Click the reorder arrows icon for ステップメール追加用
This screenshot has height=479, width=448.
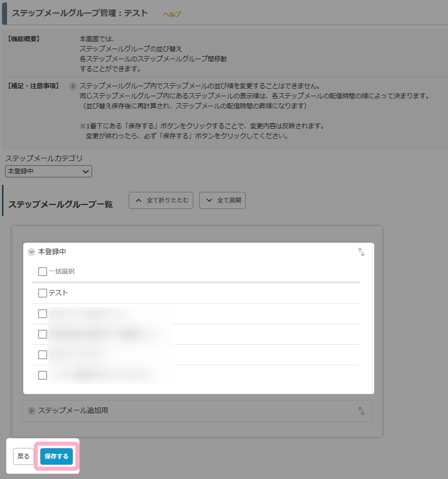click(x=361, y=411)
